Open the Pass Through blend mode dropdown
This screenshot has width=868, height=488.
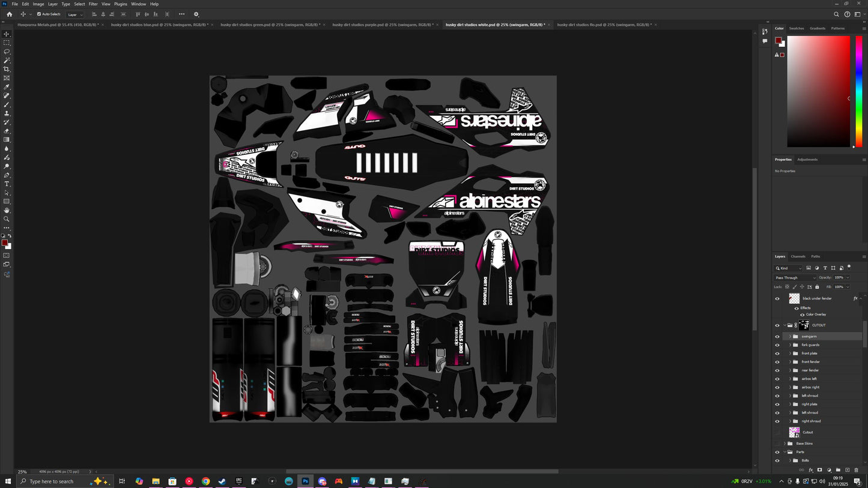[796, 278]
